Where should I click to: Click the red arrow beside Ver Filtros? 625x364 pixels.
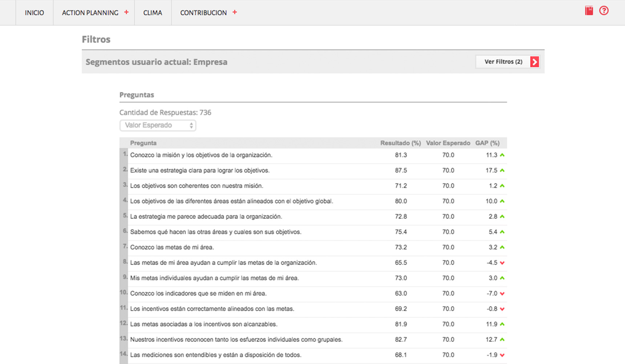coord(535,62)
